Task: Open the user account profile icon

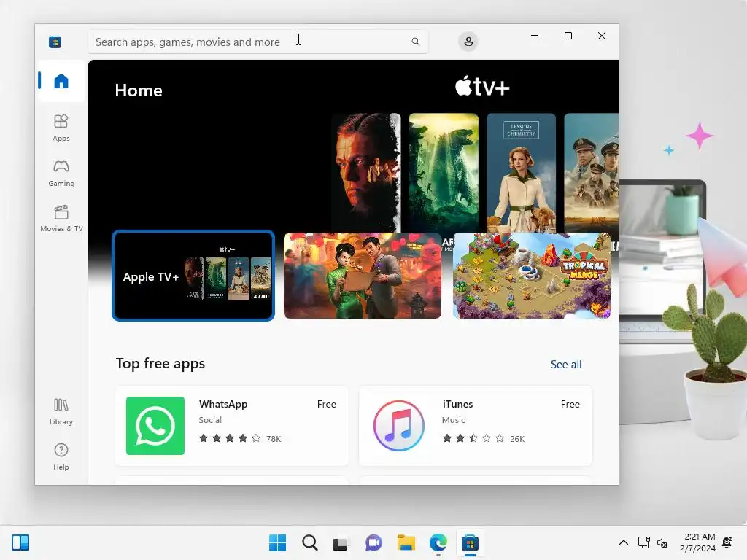Action: point(468,42)
